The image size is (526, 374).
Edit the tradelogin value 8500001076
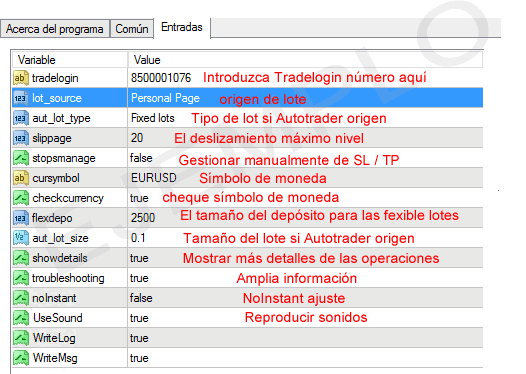(x=161, y=78)
